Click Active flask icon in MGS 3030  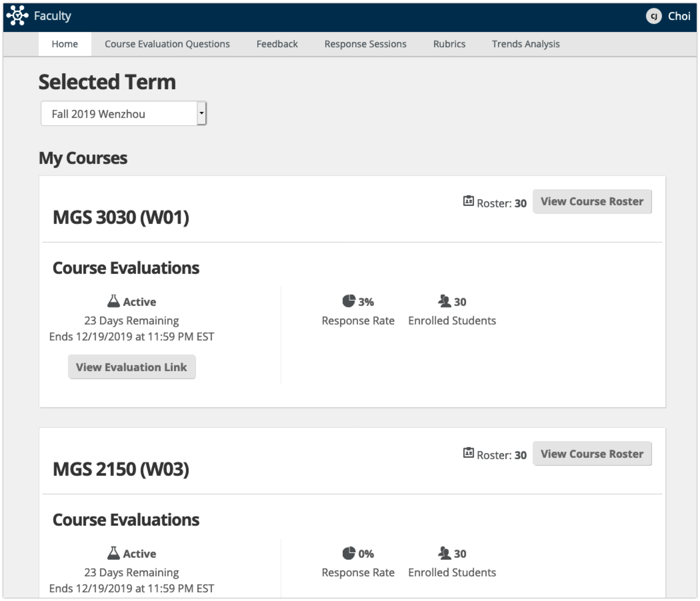pyautogui.click(x=114, y=301)
